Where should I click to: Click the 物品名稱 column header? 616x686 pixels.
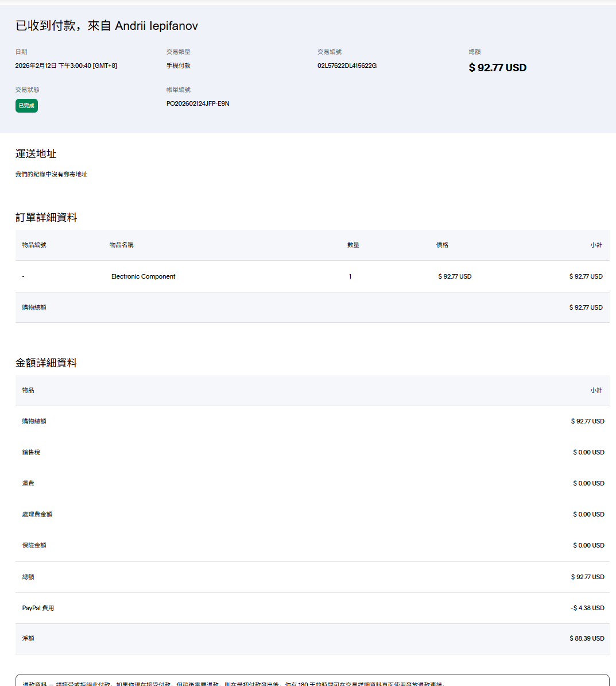(x=122, y=245)
